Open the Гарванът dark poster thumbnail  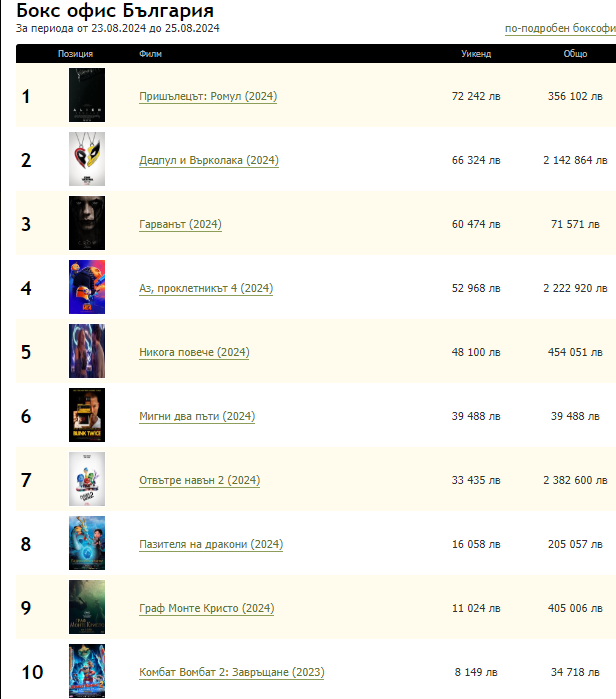point(87,224)
